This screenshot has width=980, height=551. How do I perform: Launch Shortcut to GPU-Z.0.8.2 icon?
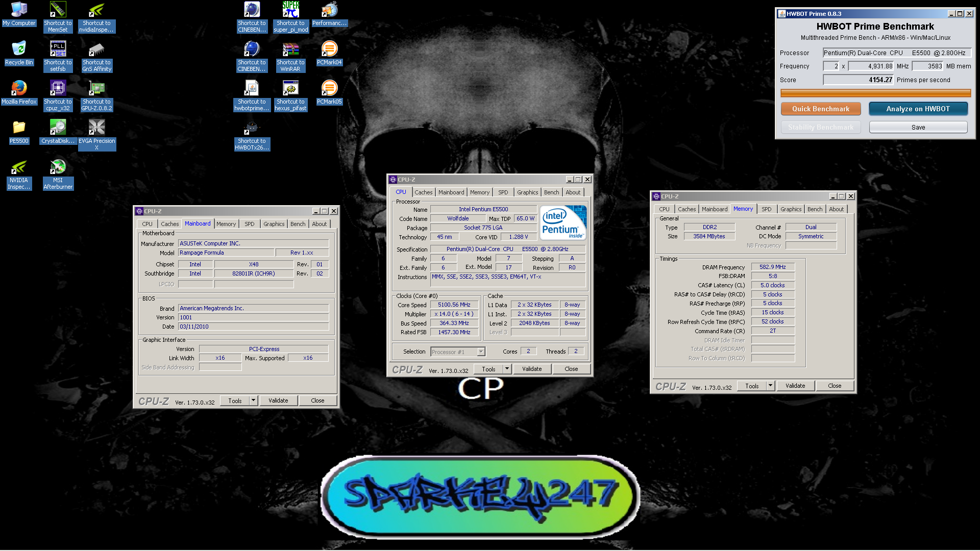click(96, 95)
